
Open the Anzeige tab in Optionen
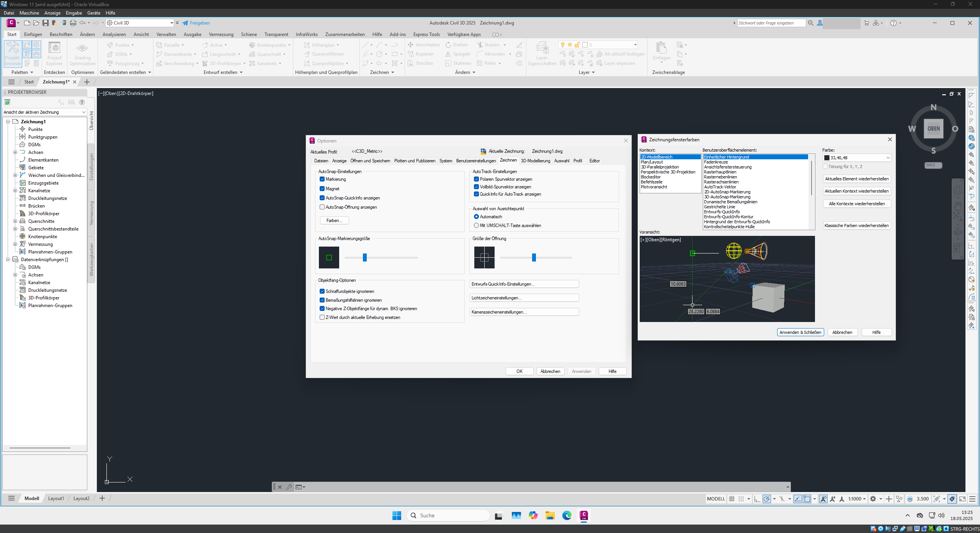point(339,161)
